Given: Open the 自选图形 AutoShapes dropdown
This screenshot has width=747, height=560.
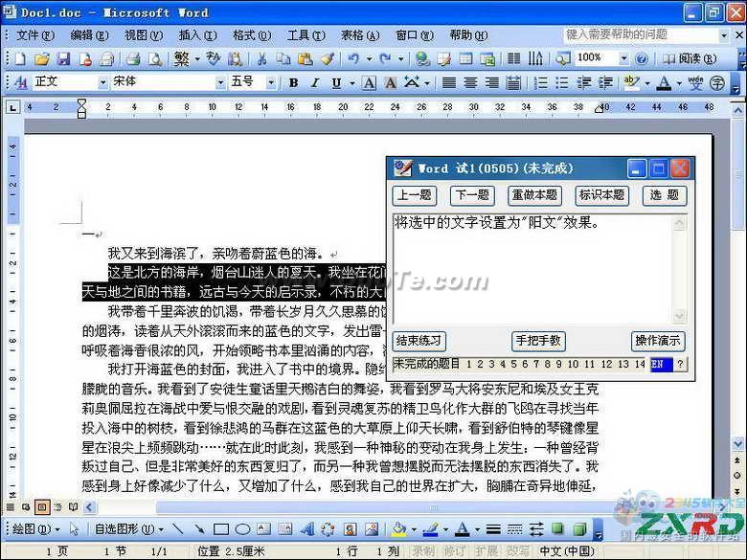Looking at the screenshot, I should pos(129,529).
